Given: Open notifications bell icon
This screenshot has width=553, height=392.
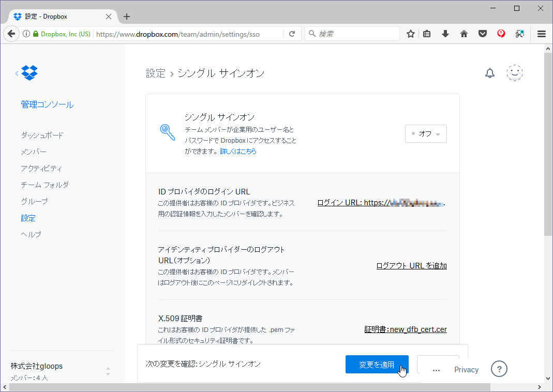Looking at the screenshot, I should click(489, 73).
